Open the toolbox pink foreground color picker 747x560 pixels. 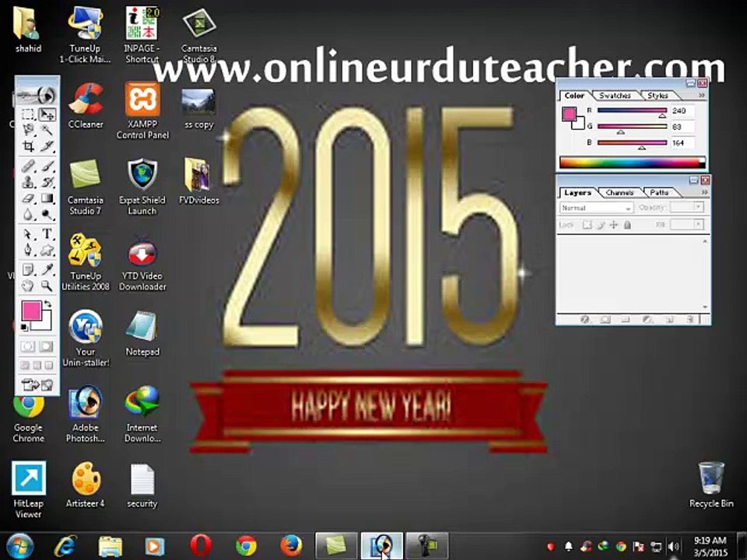[31, 310]
